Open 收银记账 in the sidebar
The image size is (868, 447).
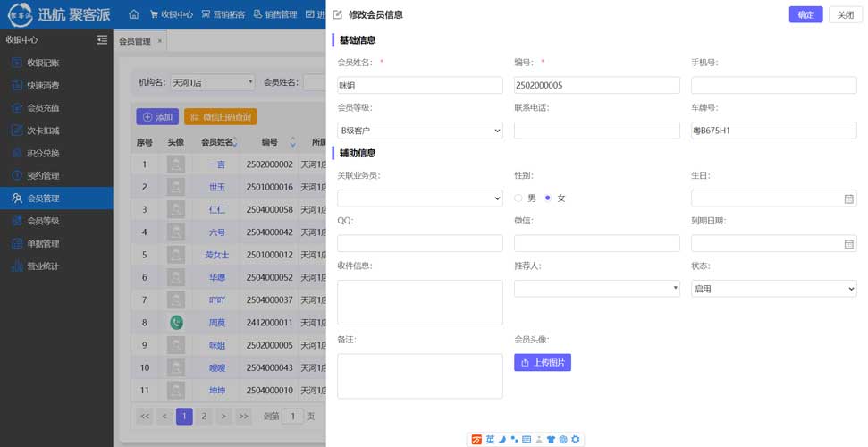tap(56, 63)
